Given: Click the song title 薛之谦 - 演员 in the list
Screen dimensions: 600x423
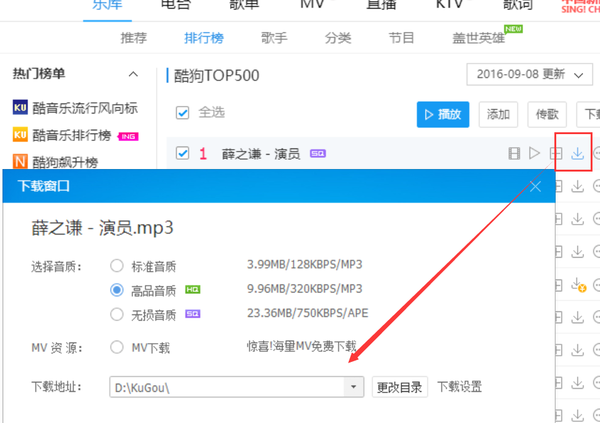Looking at the screenshot, I should [x=261, y=154].
